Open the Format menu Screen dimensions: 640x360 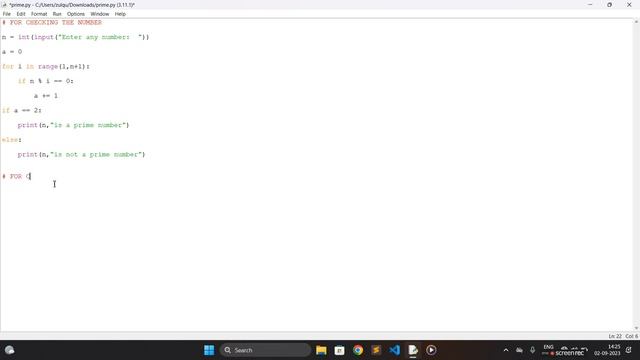coord(39,14)
